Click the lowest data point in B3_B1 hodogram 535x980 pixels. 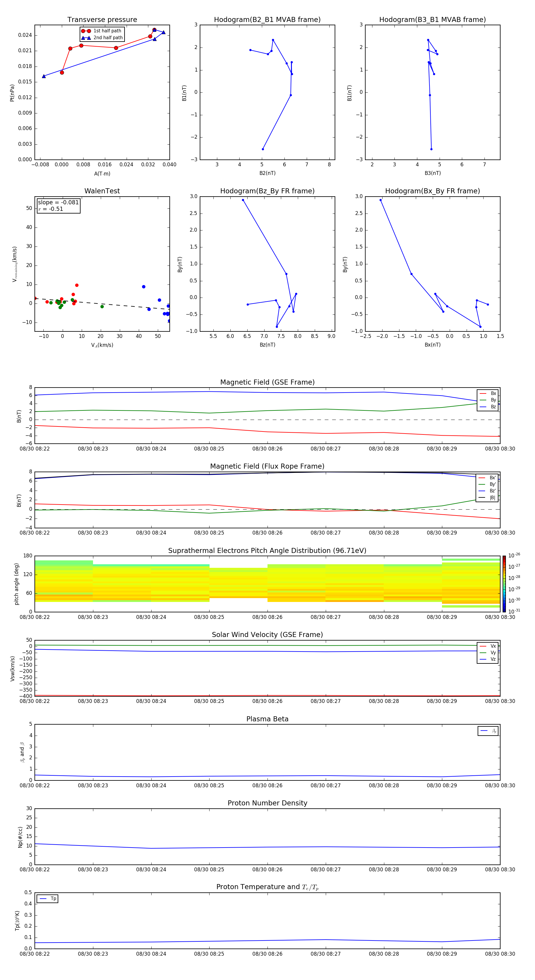[x=432, y=149]
